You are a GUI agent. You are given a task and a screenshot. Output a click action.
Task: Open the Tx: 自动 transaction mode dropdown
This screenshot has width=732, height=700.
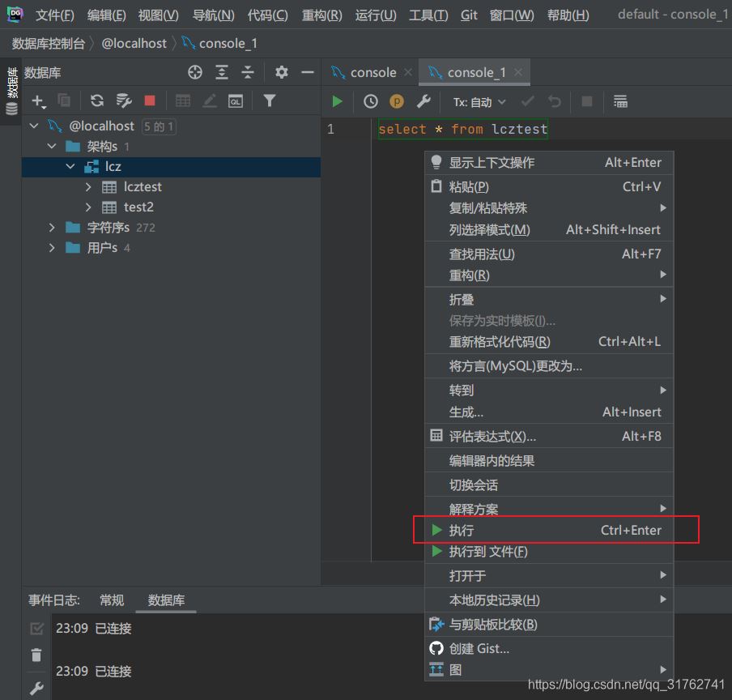tap(479, 102)
